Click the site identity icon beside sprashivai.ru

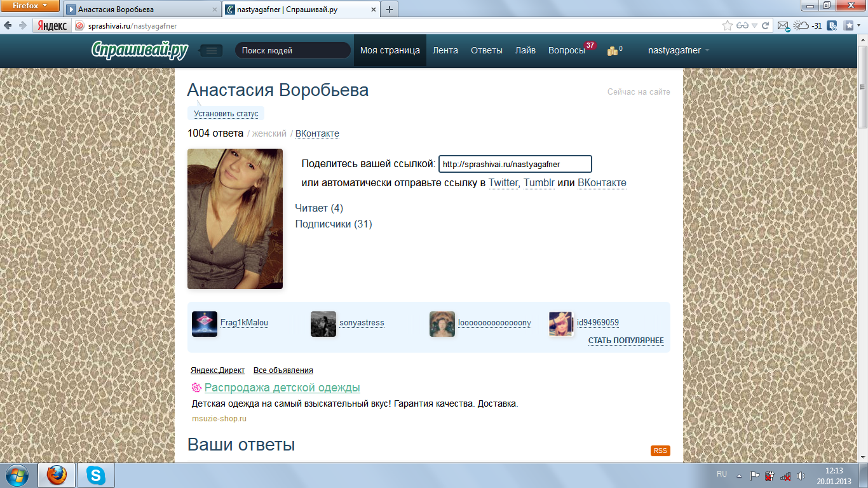(79, 26)
